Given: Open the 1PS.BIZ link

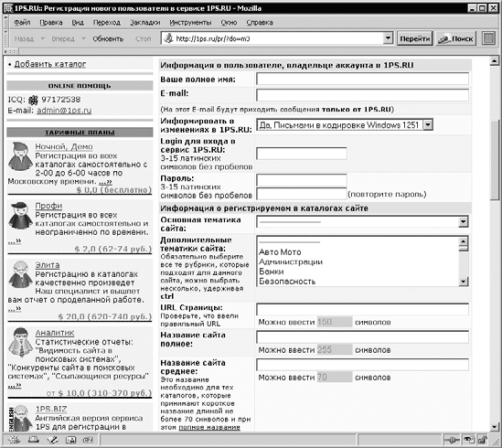Looking at the screenshot, I should click(51, 409).
